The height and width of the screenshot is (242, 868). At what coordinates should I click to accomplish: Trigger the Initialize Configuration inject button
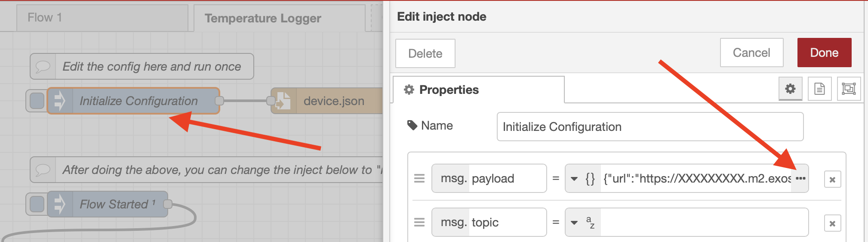pyautogui.click(x=37, y=101)
